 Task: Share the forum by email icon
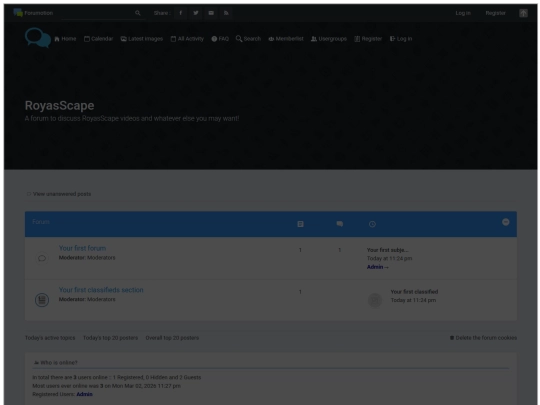(211, 13)
